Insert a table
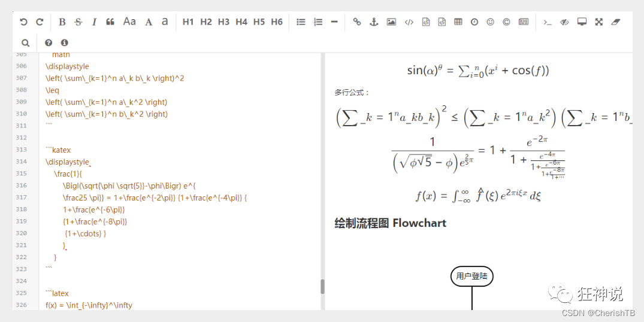 coord(458,22)
